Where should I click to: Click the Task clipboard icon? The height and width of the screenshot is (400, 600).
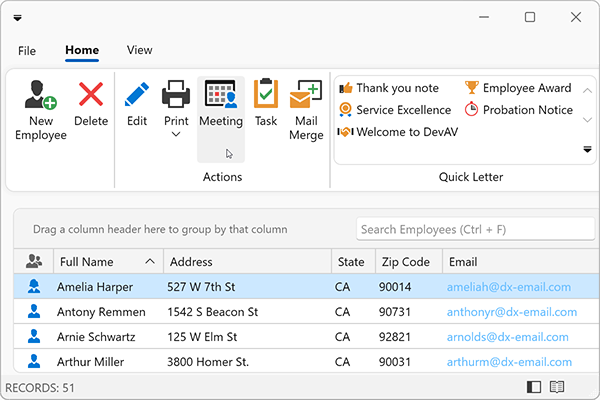(x=266, y=95)
